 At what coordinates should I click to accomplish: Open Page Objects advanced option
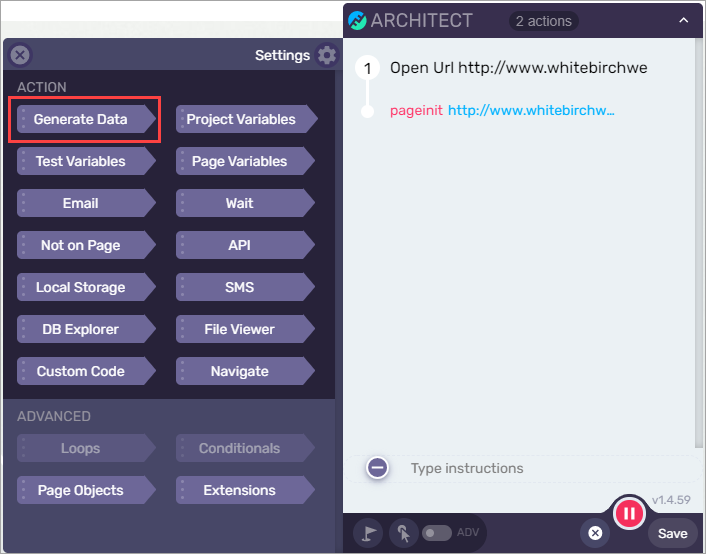click(86, 490)
